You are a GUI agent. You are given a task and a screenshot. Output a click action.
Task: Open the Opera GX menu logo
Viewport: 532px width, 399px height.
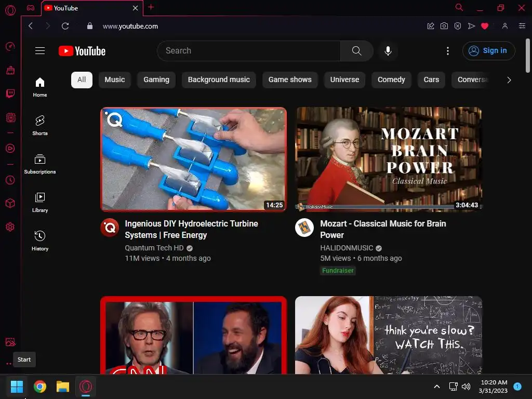click(10, 10)
